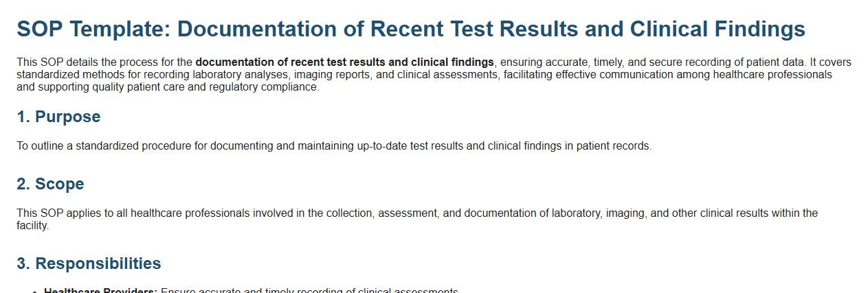
Task: Click the "1. Purpose" heading
Action: 58,117
